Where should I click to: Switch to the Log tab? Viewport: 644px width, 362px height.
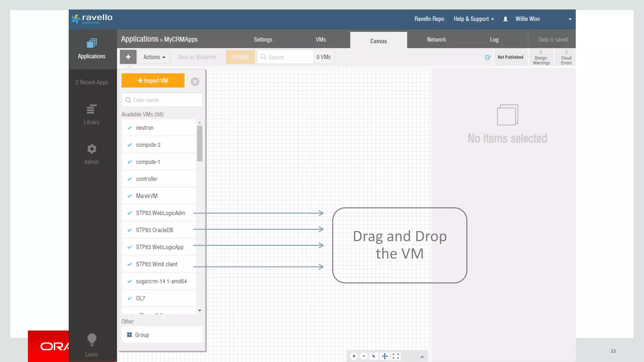(x=494, y=40)
